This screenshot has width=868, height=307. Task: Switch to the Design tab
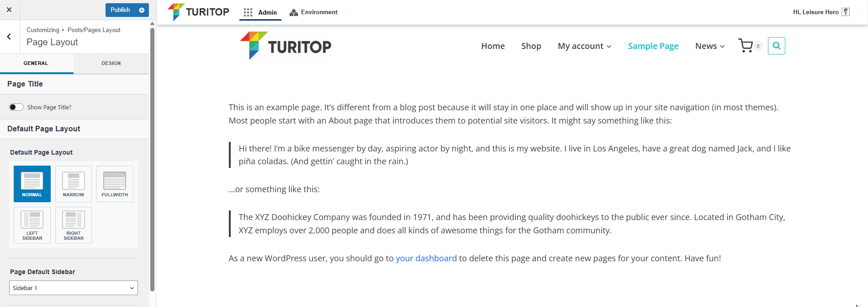111,63
